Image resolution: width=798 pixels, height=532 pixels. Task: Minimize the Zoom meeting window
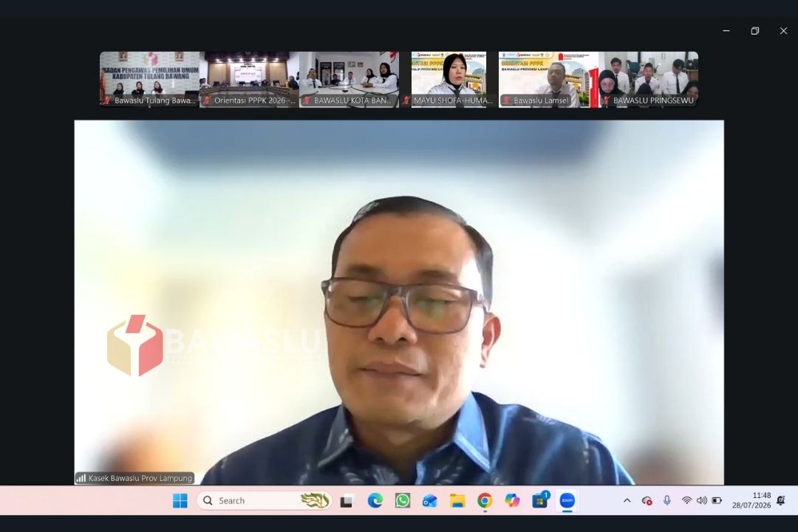click(726, 31)
